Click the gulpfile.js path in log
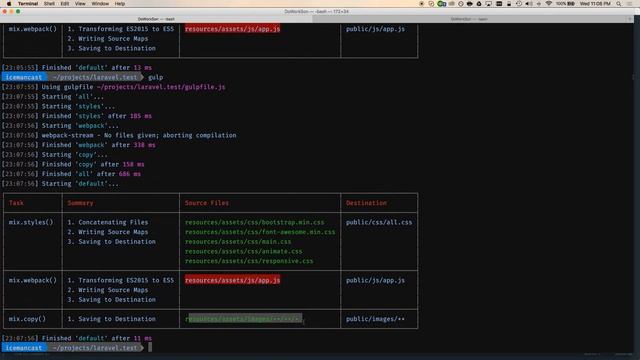Viewport: 640px width, 360px height. pos(161,87)
